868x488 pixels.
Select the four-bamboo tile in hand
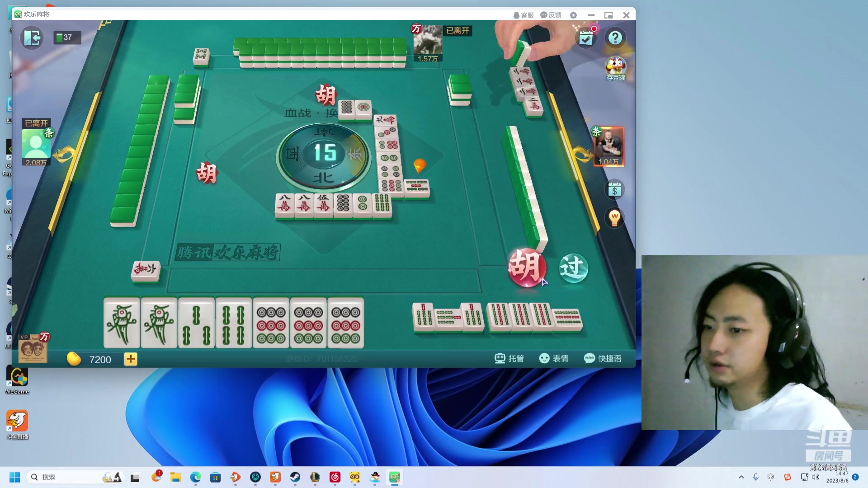(234, 324)
